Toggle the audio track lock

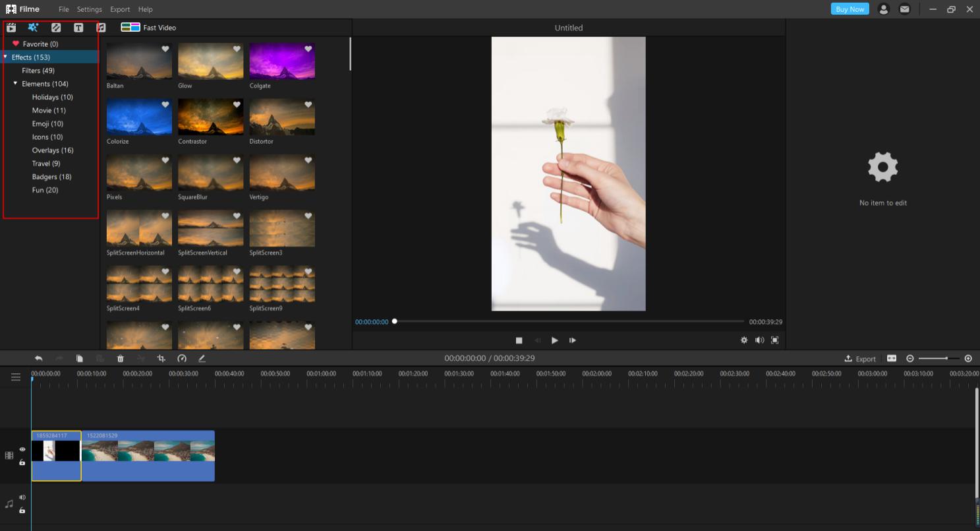22,511
